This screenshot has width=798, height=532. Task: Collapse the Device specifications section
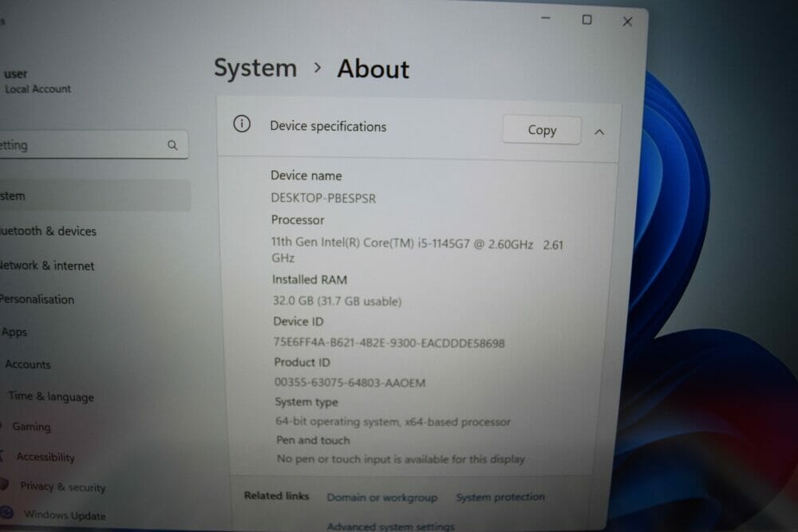[599, 132]
